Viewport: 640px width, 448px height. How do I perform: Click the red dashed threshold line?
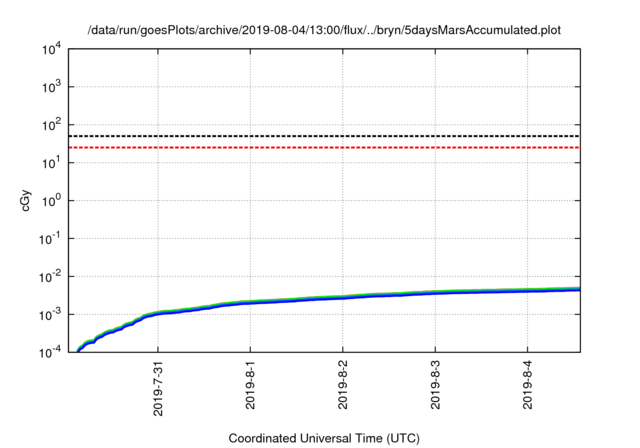(324, 147)
